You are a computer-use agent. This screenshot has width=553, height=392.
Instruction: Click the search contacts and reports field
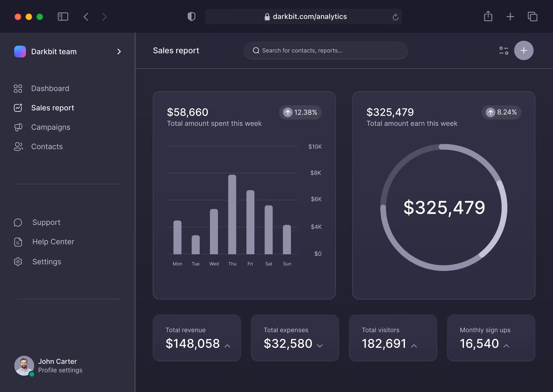pos(325,50)
